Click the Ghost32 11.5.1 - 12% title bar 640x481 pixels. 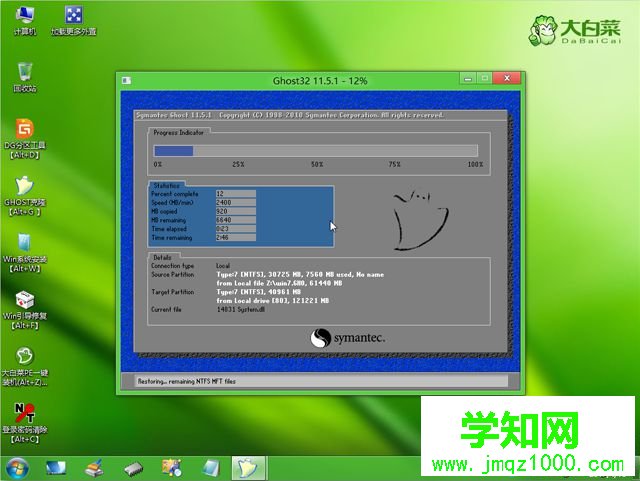[x=320, y=81]
